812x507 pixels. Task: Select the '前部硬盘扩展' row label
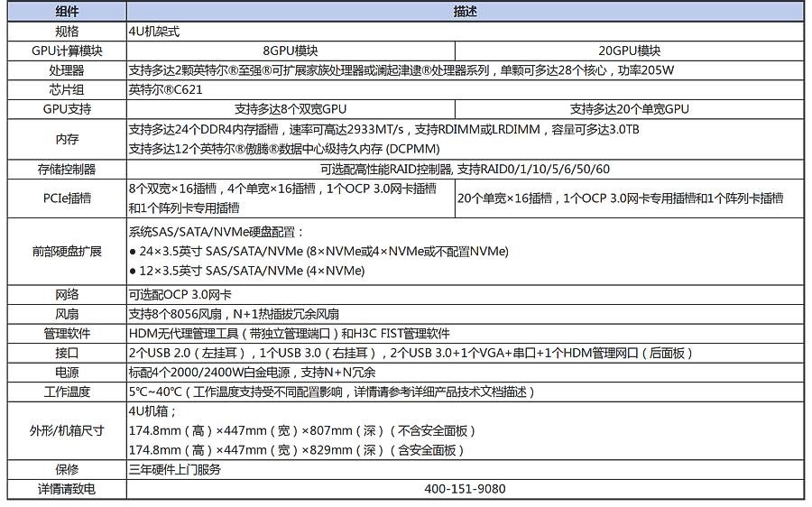point(67,252)
